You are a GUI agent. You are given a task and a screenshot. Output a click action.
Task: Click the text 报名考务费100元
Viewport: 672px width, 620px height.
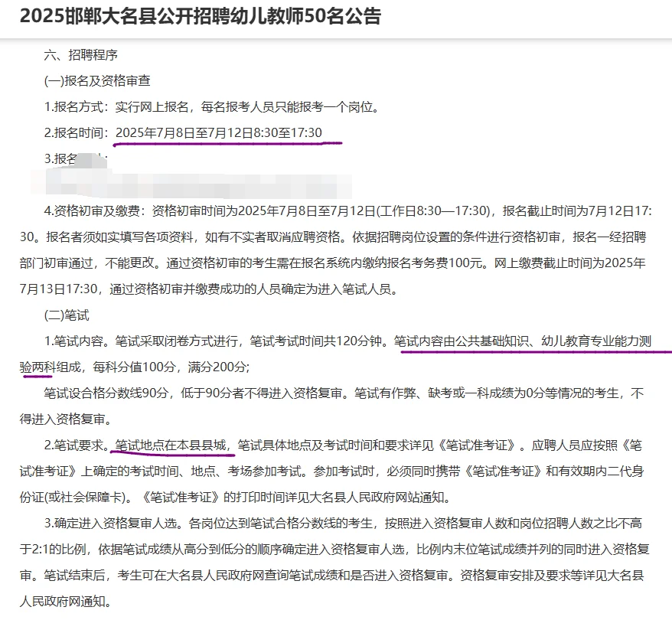coord(435,263)
